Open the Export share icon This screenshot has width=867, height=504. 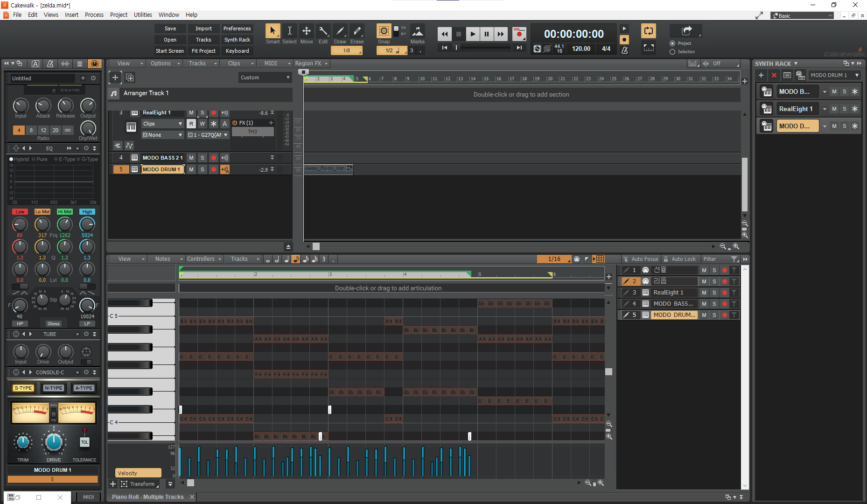pos(686,31)
